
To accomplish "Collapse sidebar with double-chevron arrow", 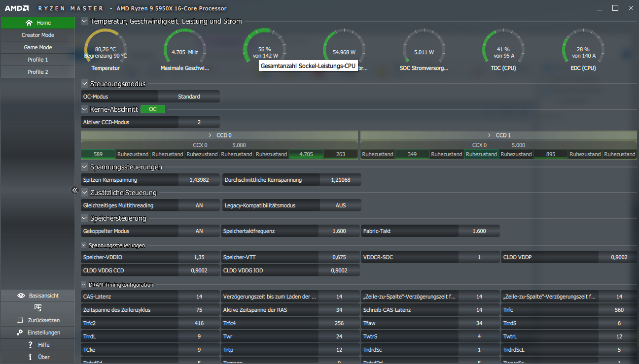I will click(75, 190).
